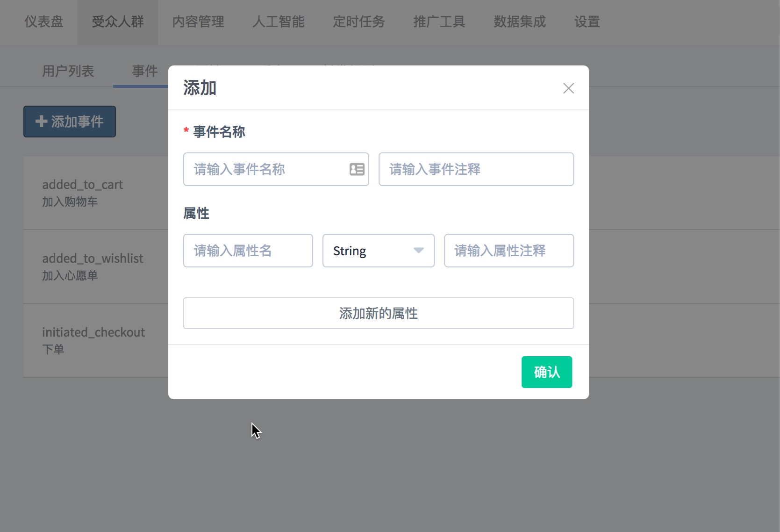Open 设置 navigation item
The width and height of the screenshot is (780, 532).
tap(587, 22)
